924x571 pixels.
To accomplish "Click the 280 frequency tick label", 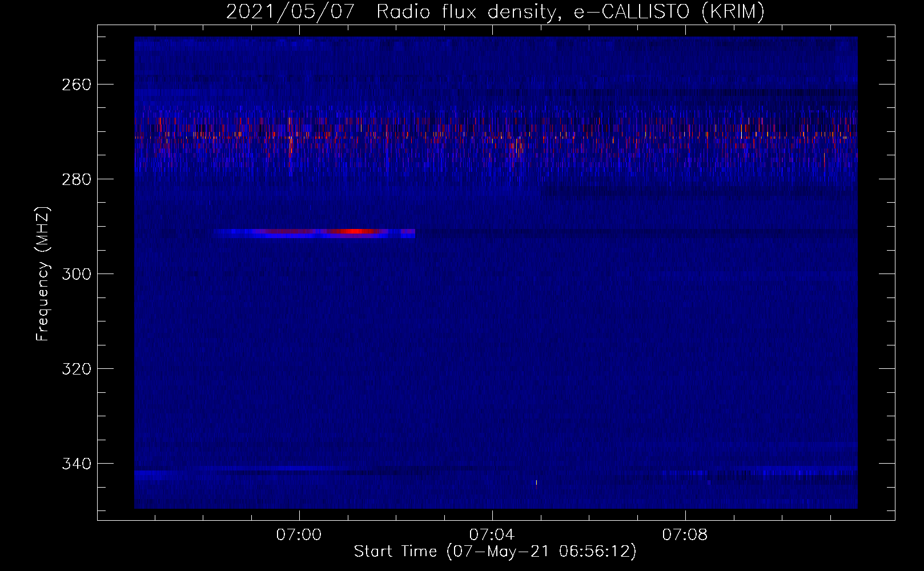I will click(76, 179).
